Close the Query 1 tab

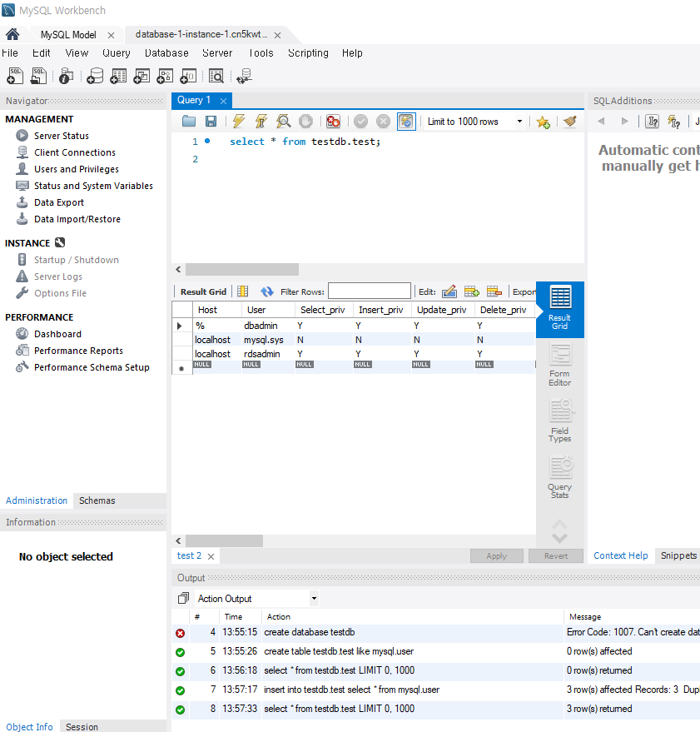click(224, 101)
